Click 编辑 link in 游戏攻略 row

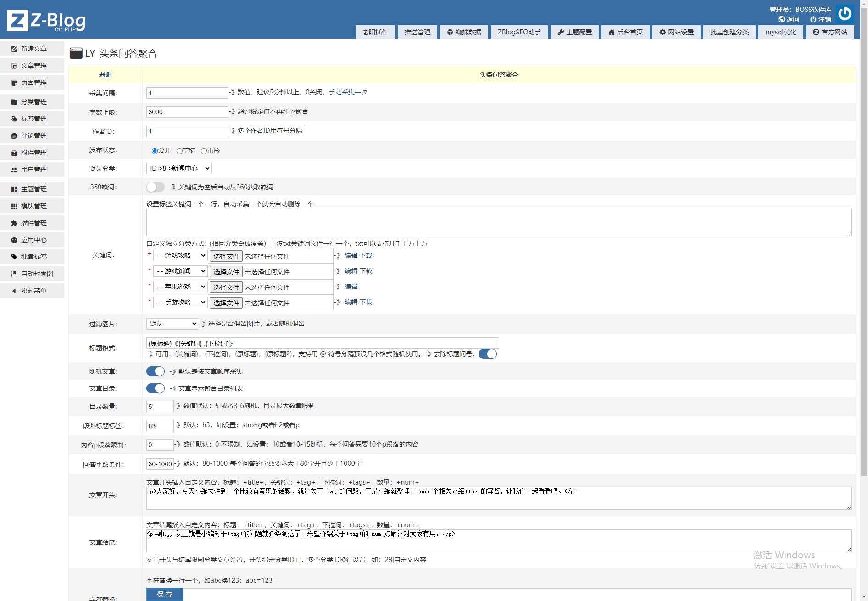351,255
